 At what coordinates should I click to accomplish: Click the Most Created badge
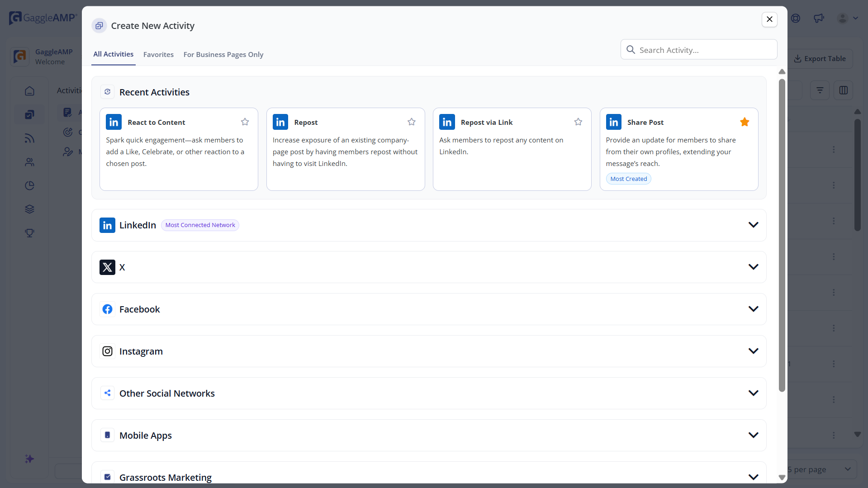tap(628, 179)
